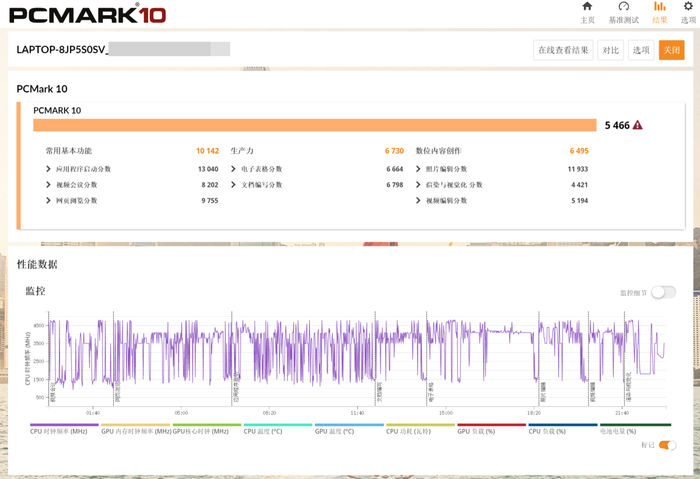Screen dimensions: 700x479
Task: Click the orange PCMARK 10 score bar
Action: [315, 125]
